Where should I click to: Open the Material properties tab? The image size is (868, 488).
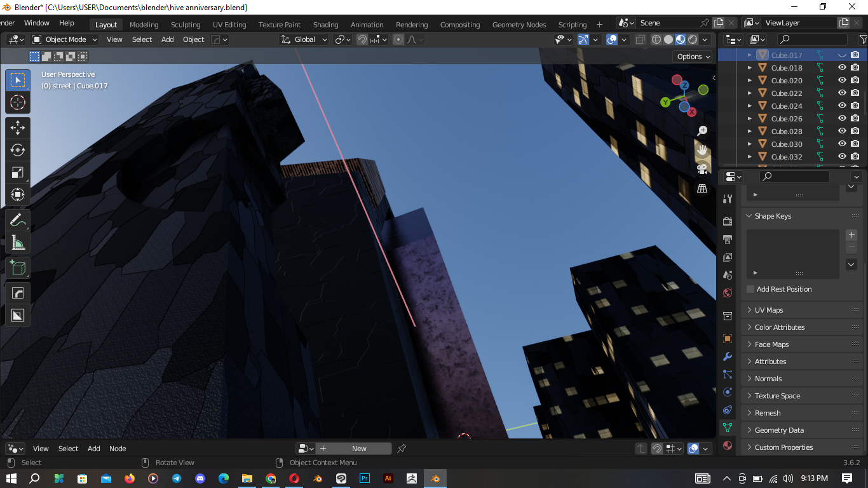(x=728, y=445)
